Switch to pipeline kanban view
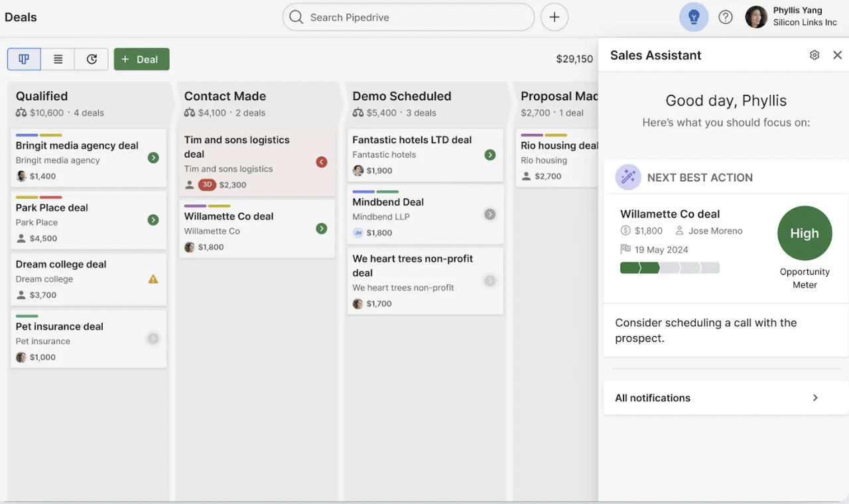Viewport: 849px width, 504px height. 24,59
